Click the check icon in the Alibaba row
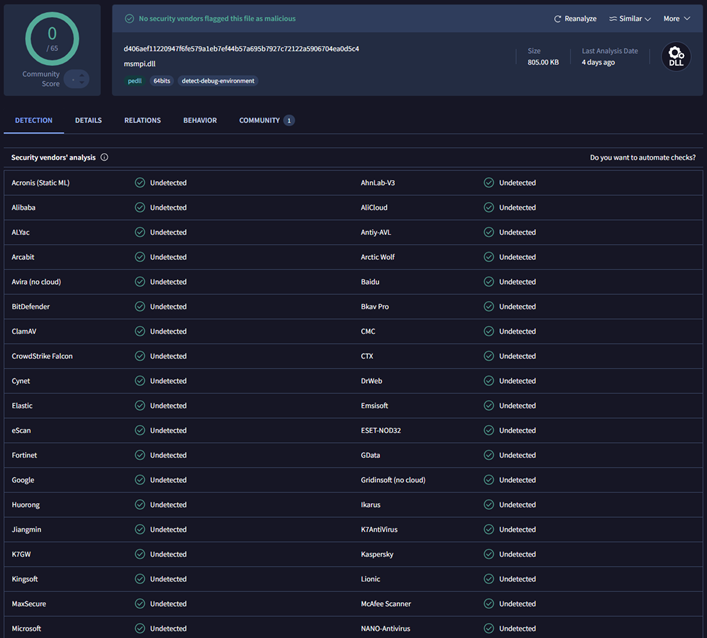This screenshot has height=638, width=707. [x=140, y=207]
